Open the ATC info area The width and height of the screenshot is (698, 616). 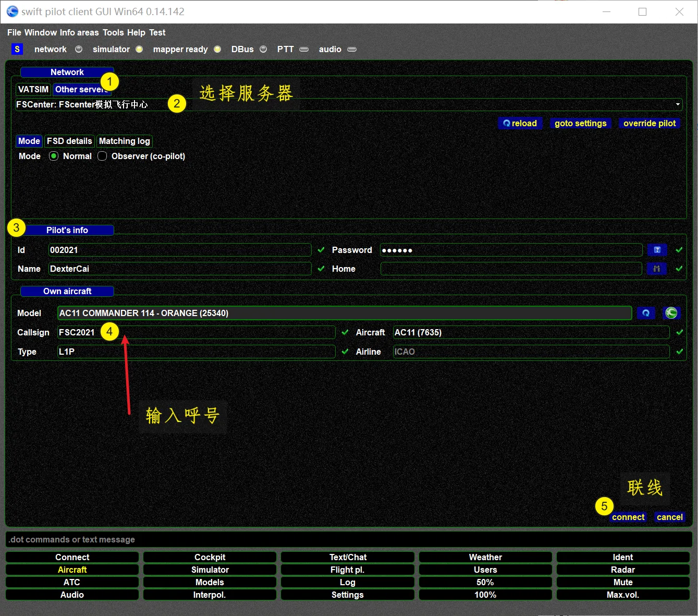pos(72,582)
